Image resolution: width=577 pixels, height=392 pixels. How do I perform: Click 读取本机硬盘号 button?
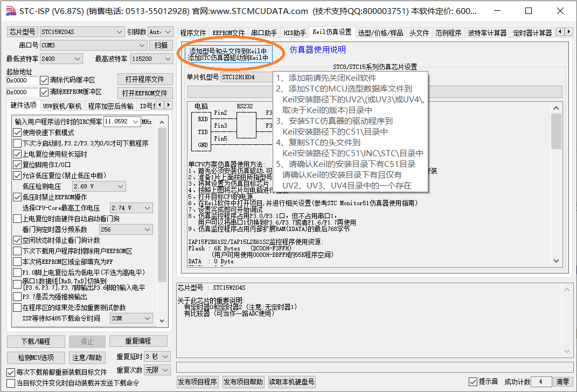(x=291, y=382)
